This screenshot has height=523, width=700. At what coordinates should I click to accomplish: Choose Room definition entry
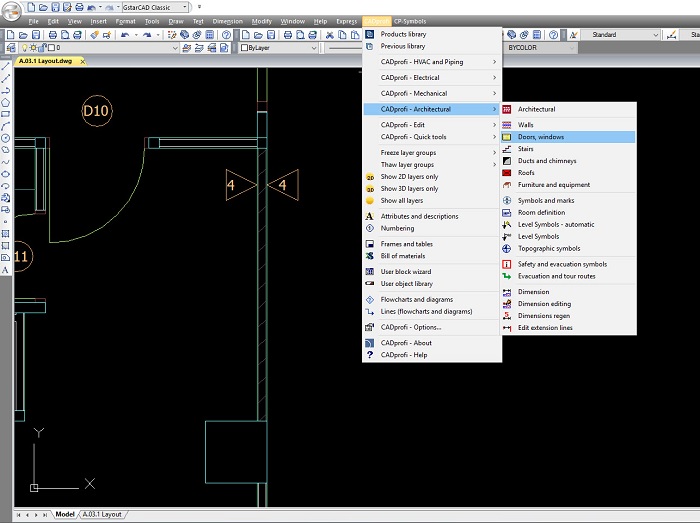568,212
